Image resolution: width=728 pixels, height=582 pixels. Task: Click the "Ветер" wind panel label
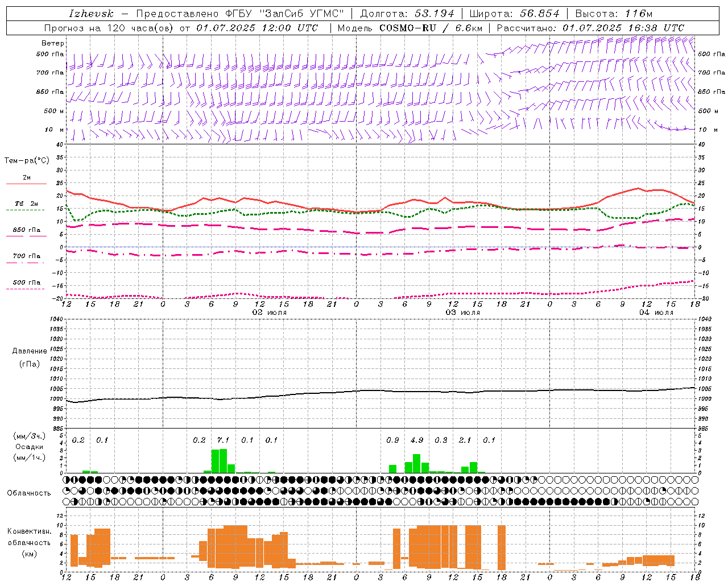pyautogui.click(x=53, y=43)
